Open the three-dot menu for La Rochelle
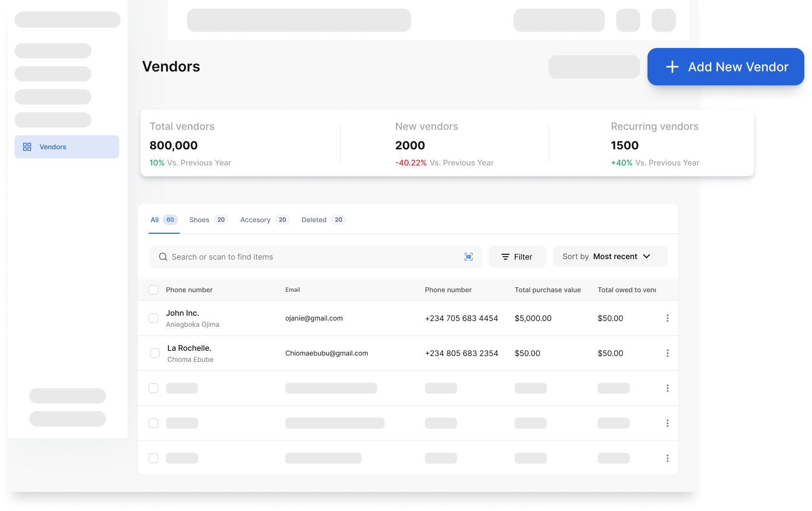Viewport: 812px width, 511px height. pos(667,353)
